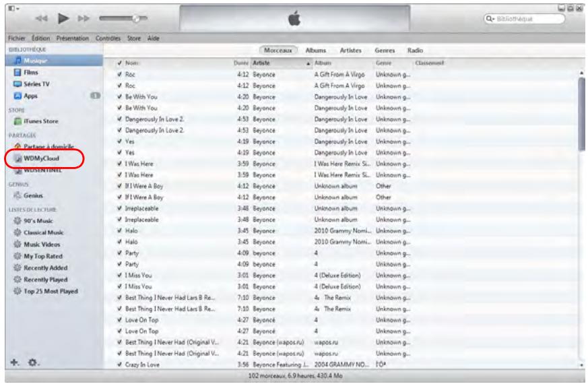
Task: Uncheck the Crazy In Love song checkbox
Action: point(120,364)
